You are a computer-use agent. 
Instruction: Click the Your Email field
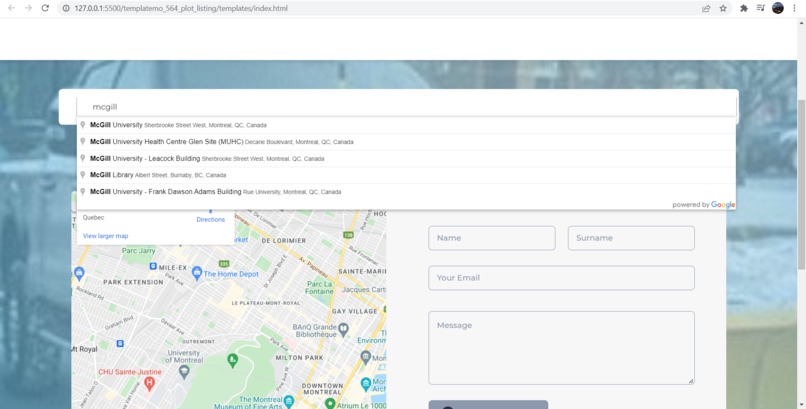[561, 278]
